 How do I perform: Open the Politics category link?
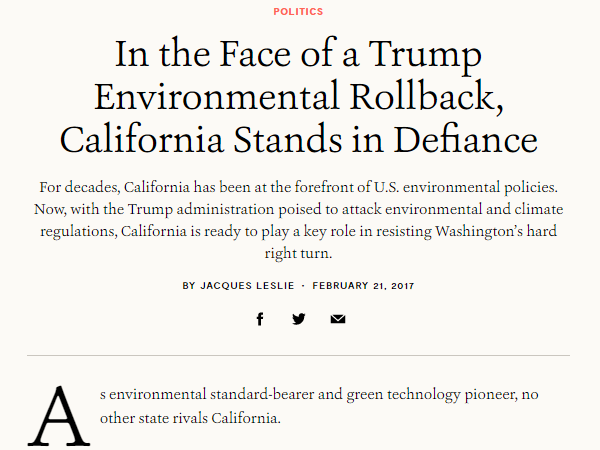click(x=299, y=12)
